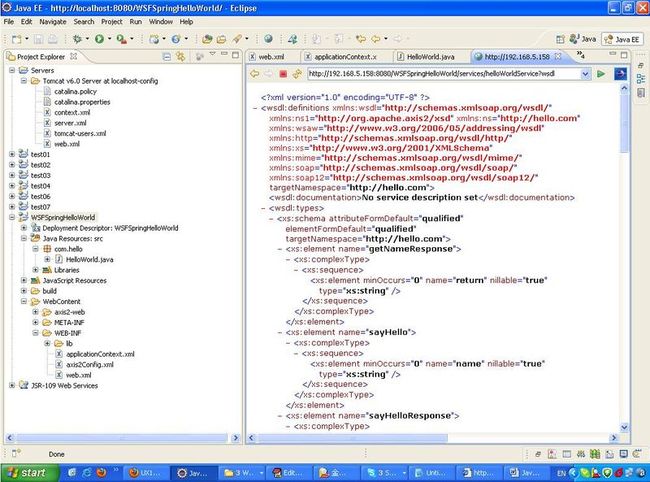Collapse the getNameResponse element node
The width and height of the screenshot is (650, 482).
coord(280,249)
